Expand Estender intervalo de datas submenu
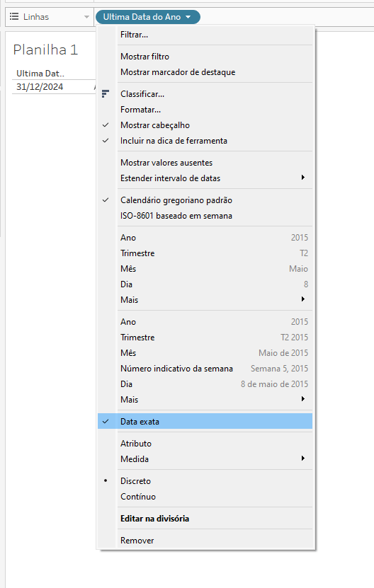 click(302, 178)
